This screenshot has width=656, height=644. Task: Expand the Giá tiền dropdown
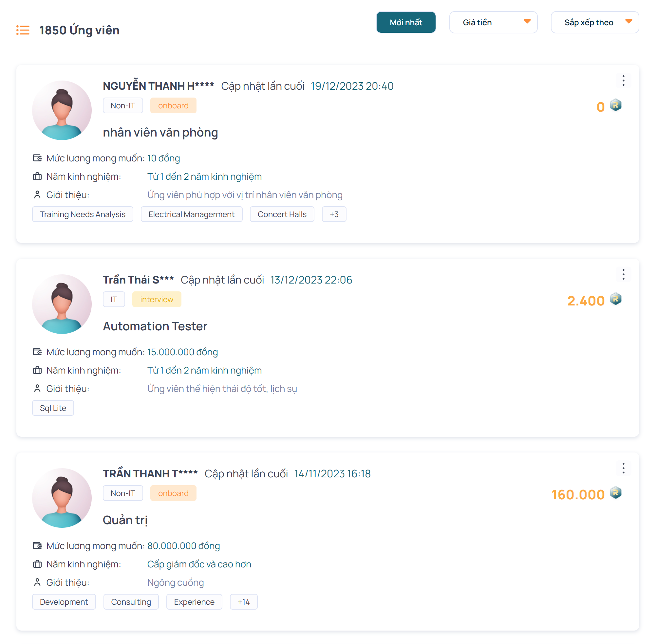[493, 22]
